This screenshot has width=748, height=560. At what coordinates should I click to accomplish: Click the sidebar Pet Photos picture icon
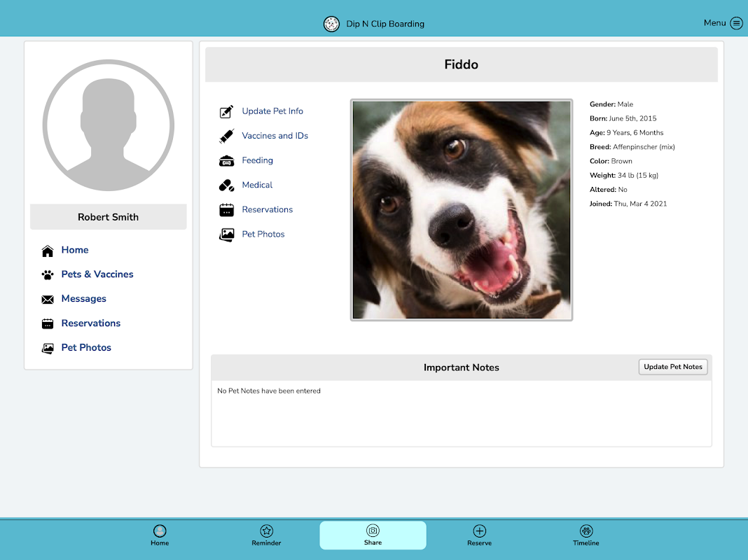tap(48, 349)
